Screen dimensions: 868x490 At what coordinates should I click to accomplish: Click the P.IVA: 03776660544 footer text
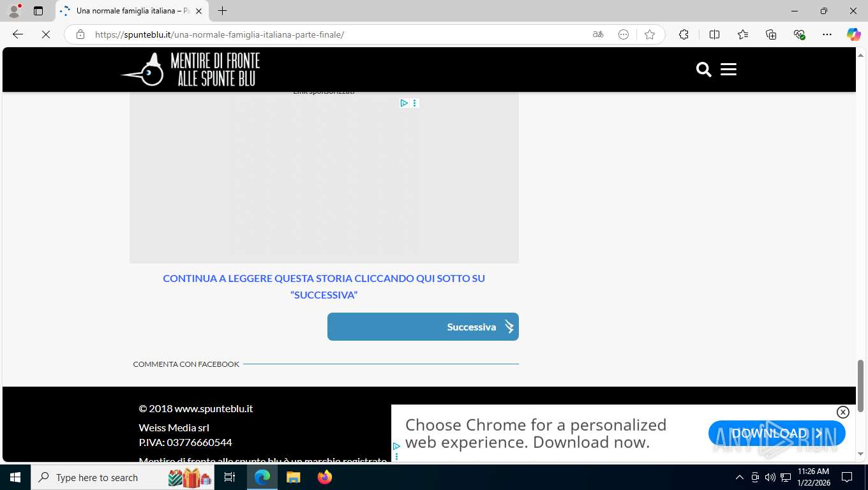point(185,442)
